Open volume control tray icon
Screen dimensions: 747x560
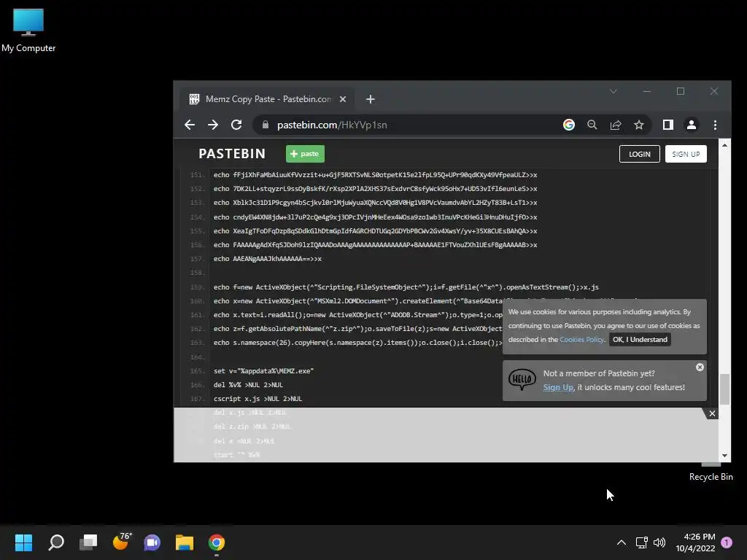click(659, 542)
